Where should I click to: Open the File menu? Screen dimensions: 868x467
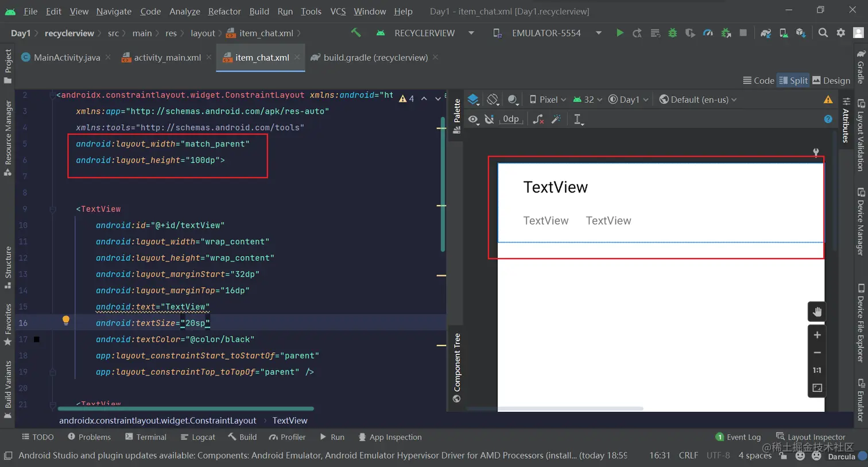coord(30,11)
